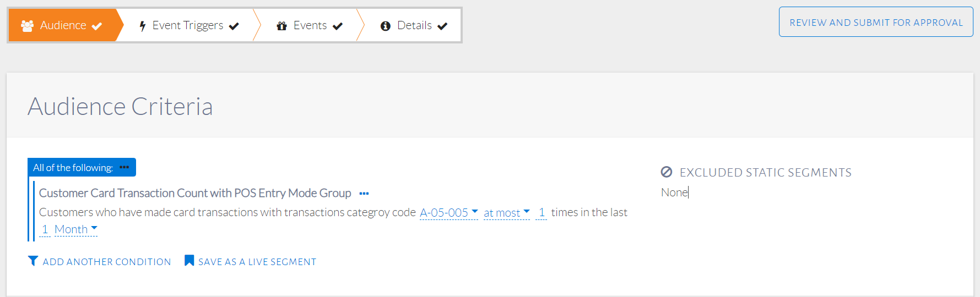Edit the transaction times count value

pos(542,212)
